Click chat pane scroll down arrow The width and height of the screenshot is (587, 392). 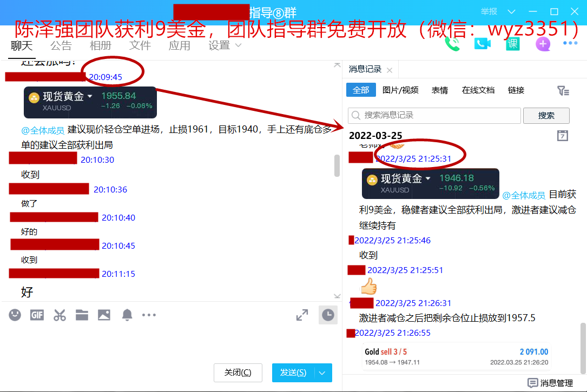[337, 296]
